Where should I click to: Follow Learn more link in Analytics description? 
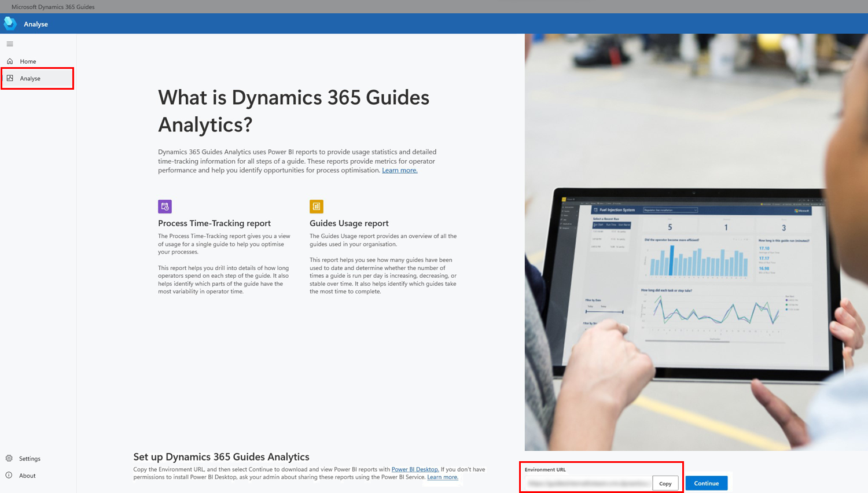pos(399,171)
